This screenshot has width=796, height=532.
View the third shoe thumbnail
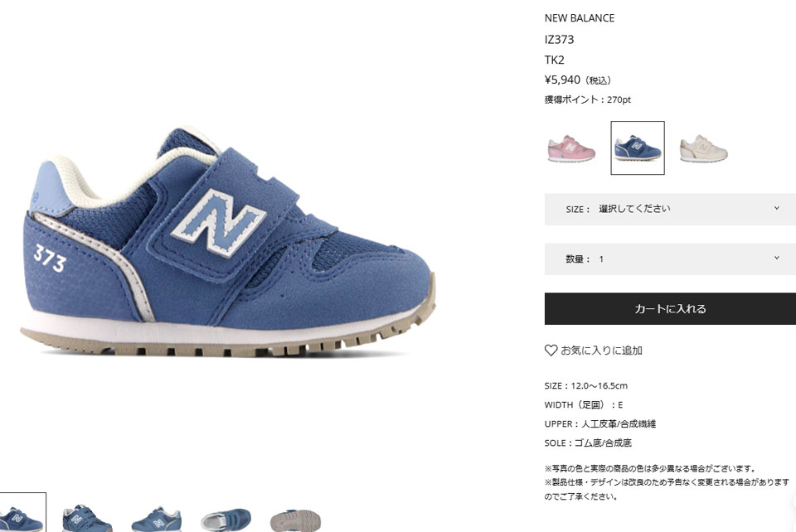157,519
